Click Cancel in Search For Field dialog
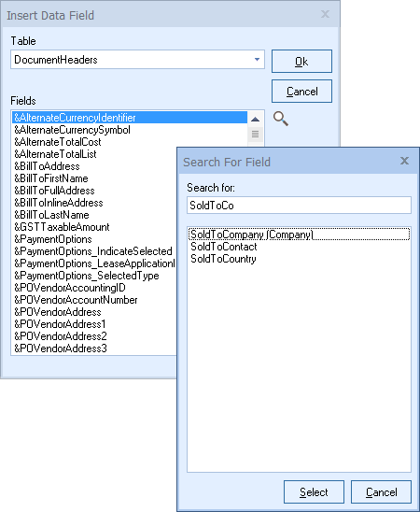Image resolution: width=420 pixels, height=512 pixels. pyautogui.click(x=381, y=491)
